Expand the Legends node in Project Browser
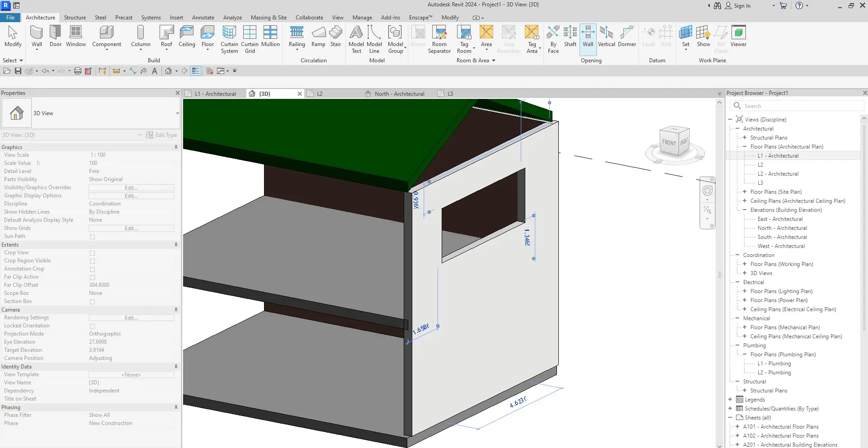Screen dimensions: 868x448 730,400
